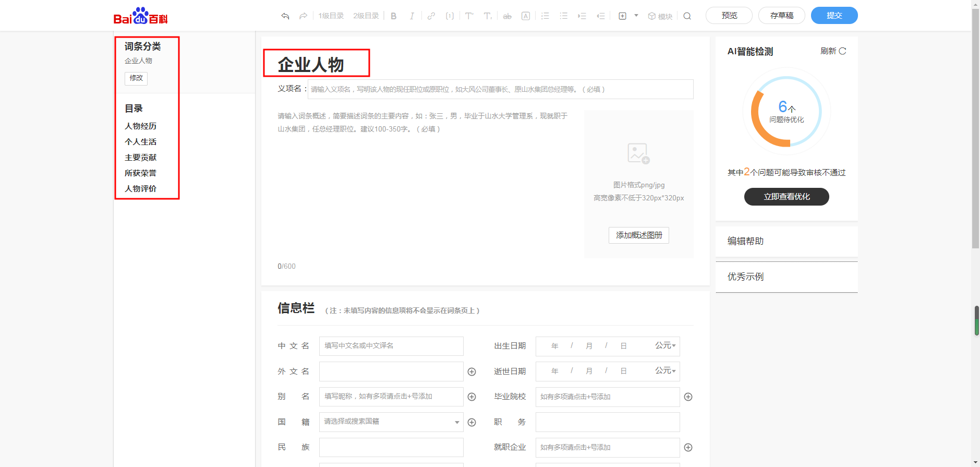Save draft with 存草稿 button
Screen dimensions: 980x467
(782, 16)
